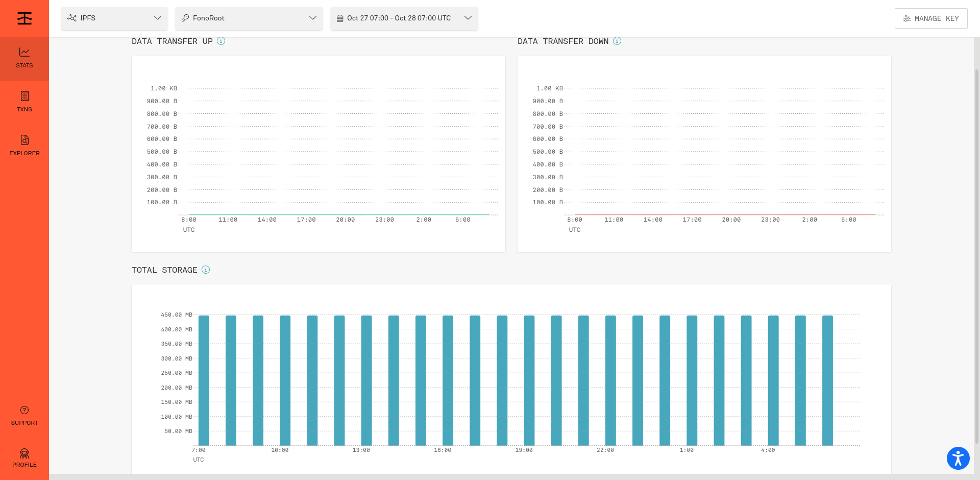Expand the IPFS network dropdown
This screenshot has width=980, height=480.
coord(114,18)
